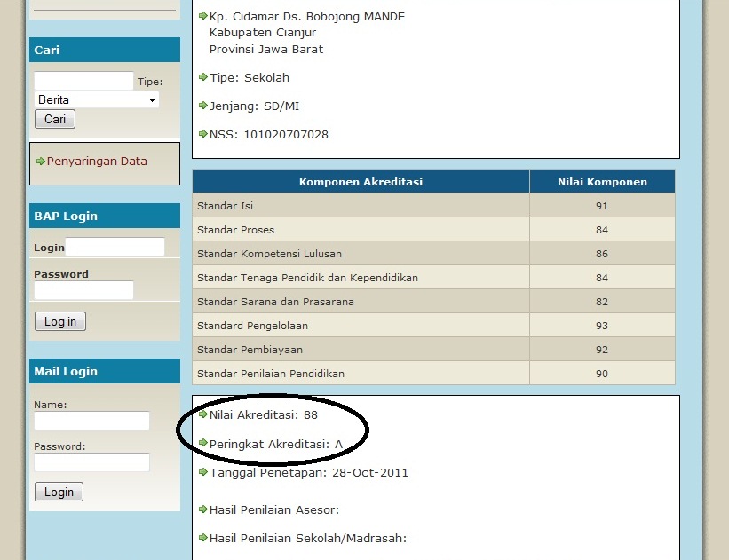Focus the Cari search text field
Image resolution: width=729 pixels, height=560 pixels.
83,81
